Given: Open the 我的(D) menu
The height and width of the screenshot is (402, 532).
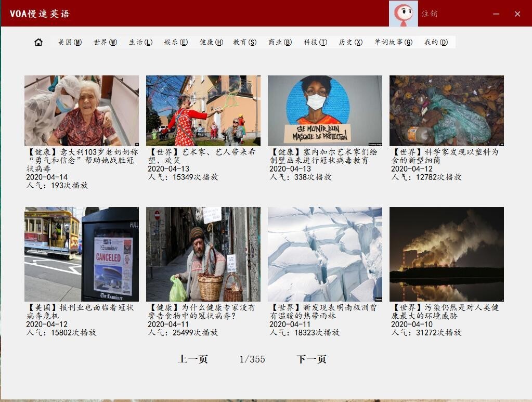Looking at the screenshot, I should click(436, 42).
